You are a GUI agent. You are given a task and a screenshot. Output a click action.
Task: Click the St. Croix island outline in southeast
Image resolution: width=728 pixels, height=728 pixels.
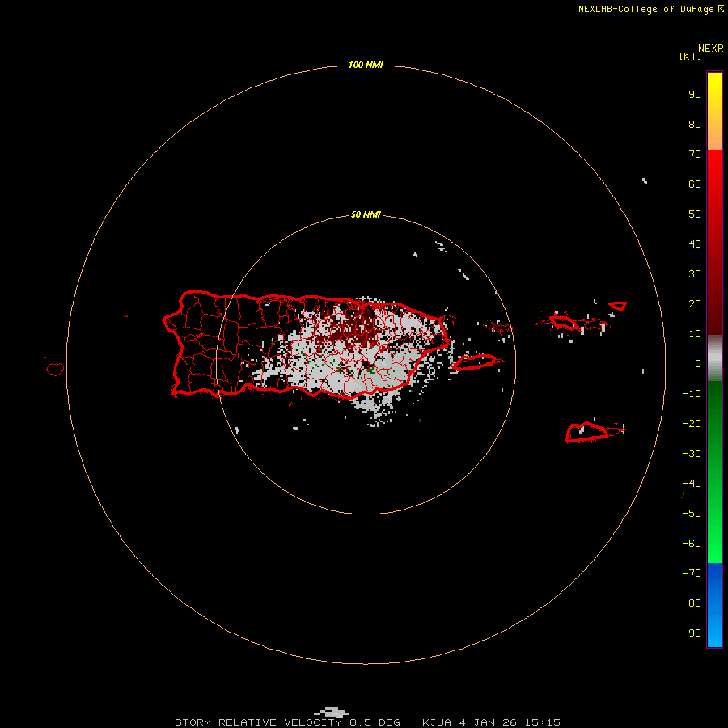click(x=587, y=432)
